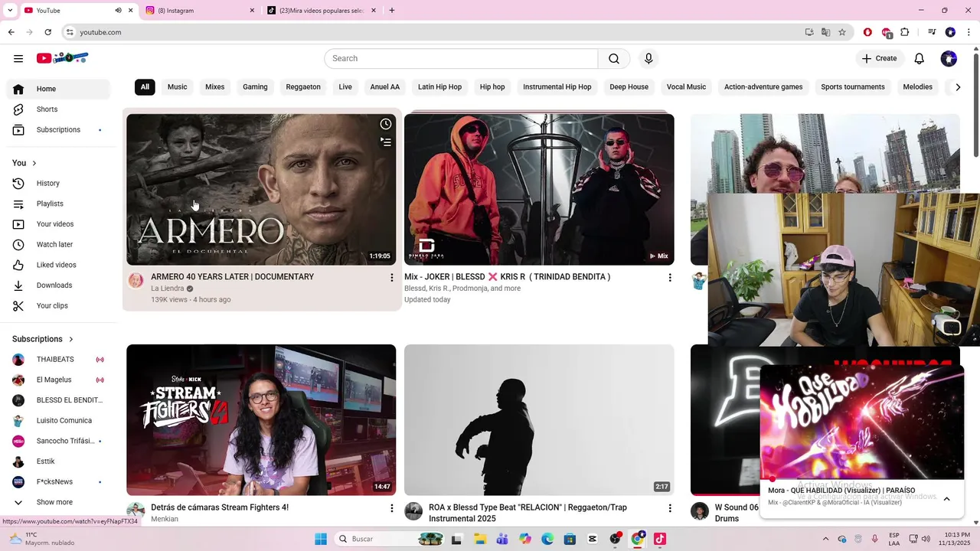This screenshot has height=551, width=980.
Task: Expand the Subscriptions section chevron
Action: pyautogui.click(x=71, y=339)
